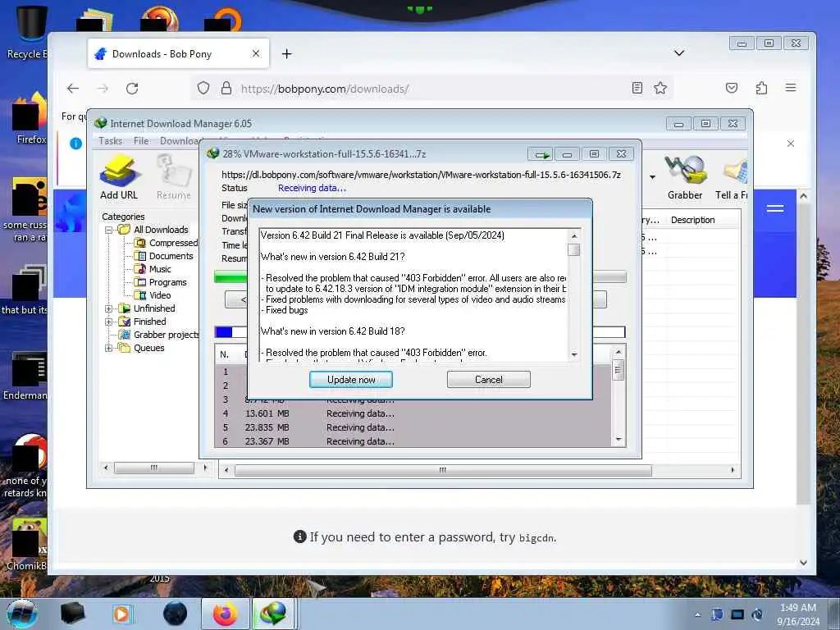
Task: Open a new Firefox tab
Action: [x=286, y=53]
